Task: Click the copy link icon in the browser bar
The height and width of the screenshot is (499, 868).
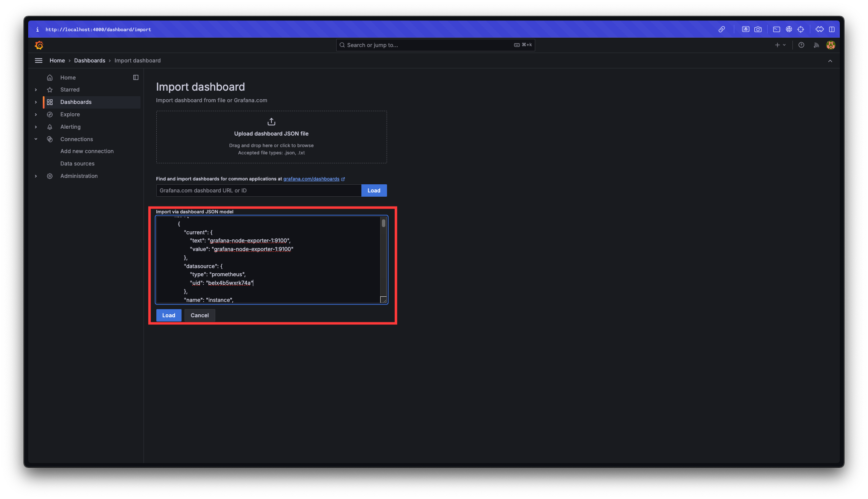Action: pos(721,30)
